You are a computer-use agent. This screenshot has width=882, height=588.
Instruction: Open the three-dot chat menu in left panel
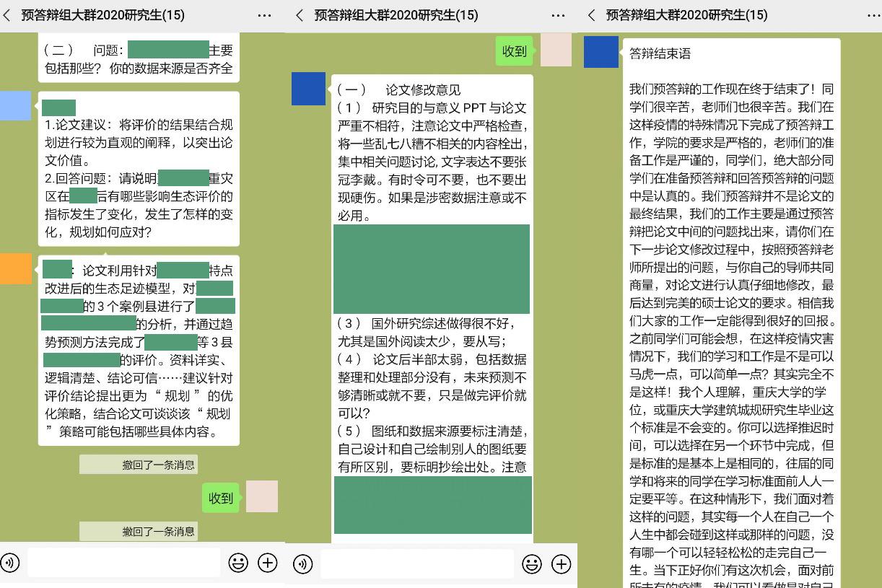[x=265, y=15]
